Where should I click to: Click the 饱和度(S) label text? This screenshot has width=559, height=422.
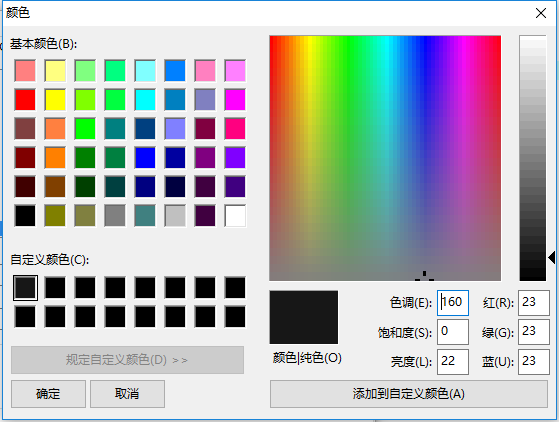coord(405,333)
